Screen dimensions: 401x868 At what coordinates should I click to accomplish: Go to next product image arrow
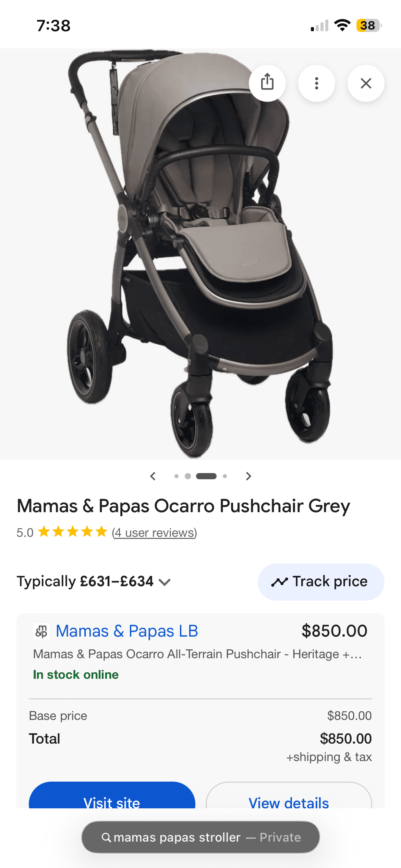click(248, 476)
